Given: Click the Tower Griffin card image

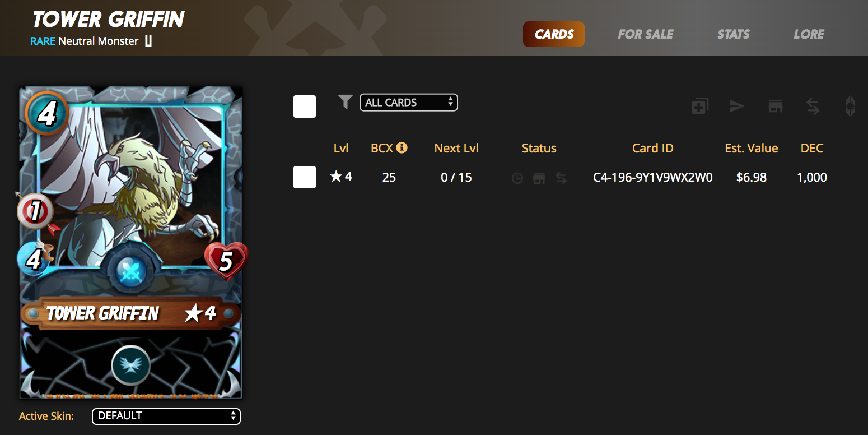Looking at the screenshot, I should pyautogui.click(x=131, y=242).
